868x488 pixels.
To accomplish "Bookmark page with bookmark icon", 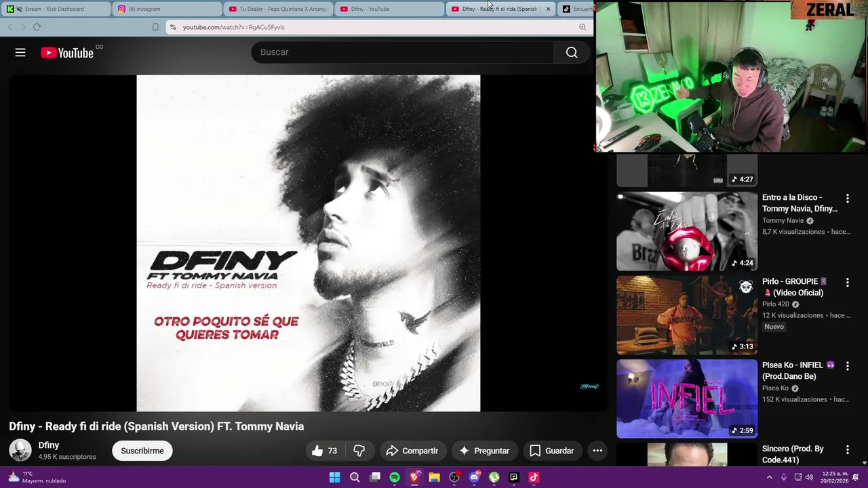I will coord(155,27).
